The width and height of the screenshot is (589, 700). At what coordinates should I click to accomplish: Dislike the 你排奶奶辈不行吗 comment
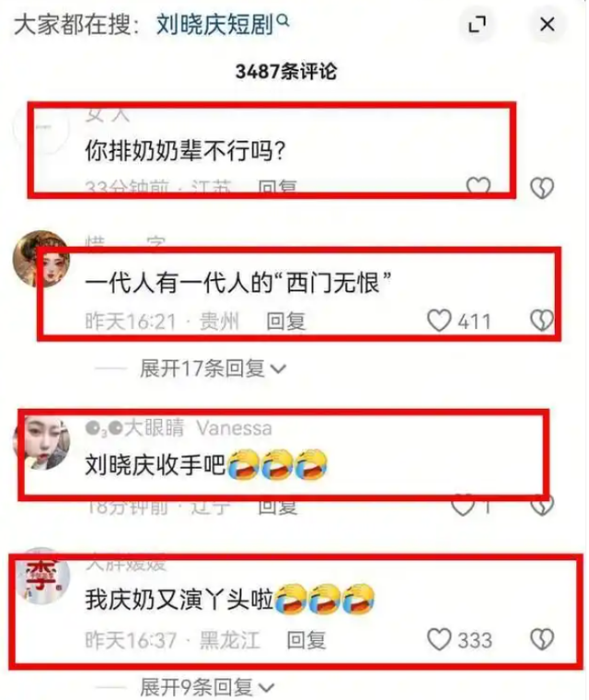pyautogui.click(x=542, y=188)
